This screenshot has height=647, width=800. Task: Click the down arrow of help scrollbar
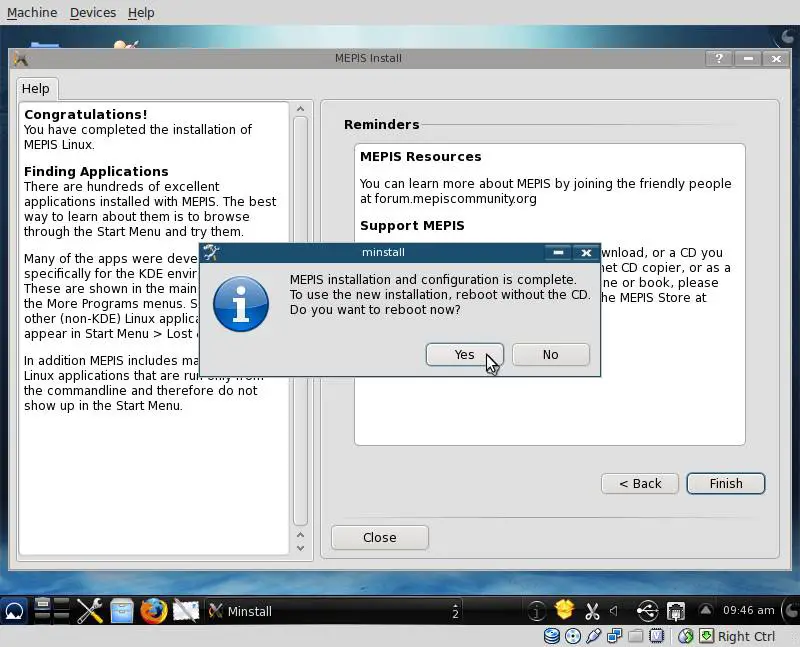pyautogui.click(x=301, y=548)
